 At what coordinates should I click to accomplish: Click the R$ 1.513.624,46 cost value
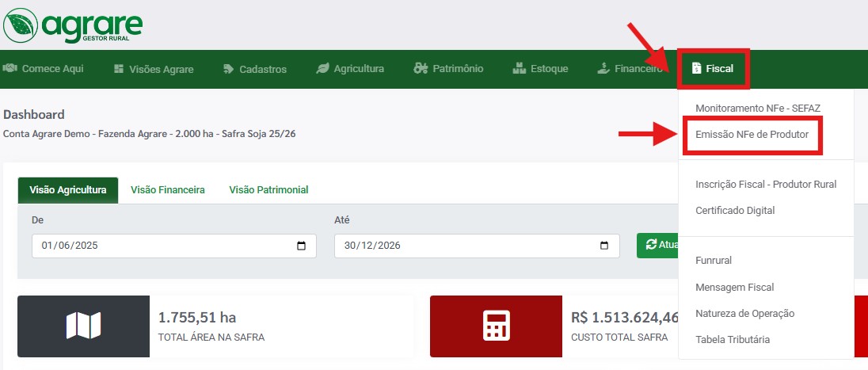point(625,318)
